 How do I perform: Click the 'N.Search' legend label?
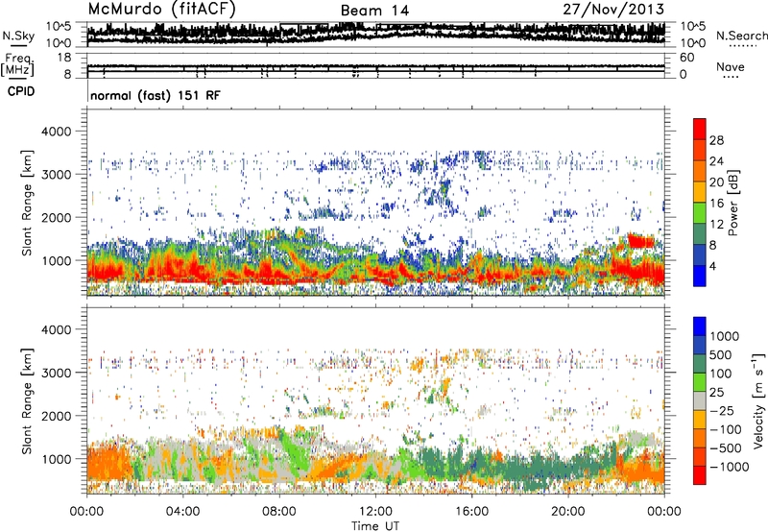pos(742,36)
